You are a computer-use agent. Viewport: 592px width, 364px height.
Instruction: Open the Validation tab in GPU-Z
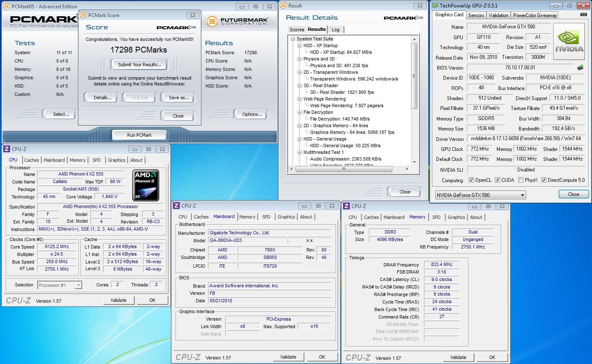[x=499, y=15]
